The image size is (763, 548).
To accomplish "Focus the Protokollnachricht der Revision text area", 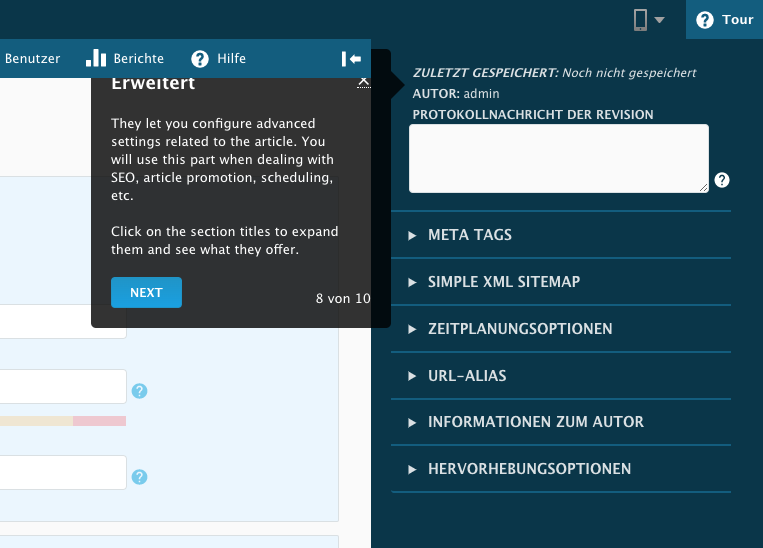I will [x=559, y=158].
